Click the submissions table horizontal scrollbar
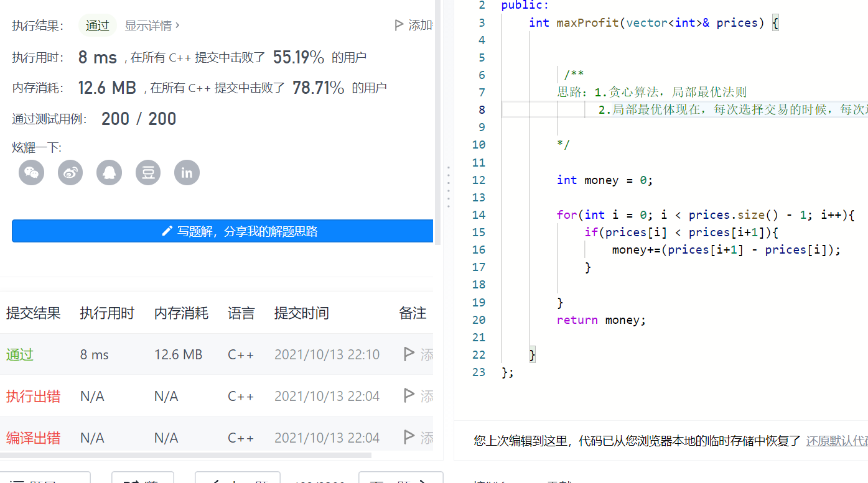The image size is (868, 483). (x=185, y=455)
